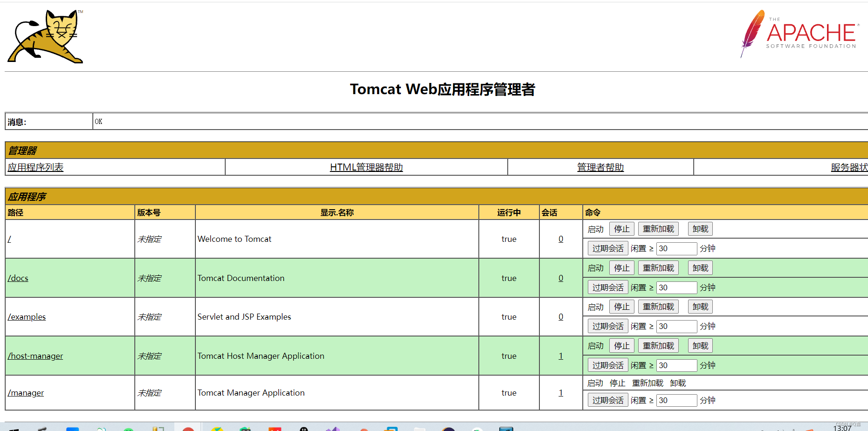Image resolution: width=868 pixels, height=431 pixels.
Task: Open the 服务器状态 link
Action: click(x=849, y=167)
